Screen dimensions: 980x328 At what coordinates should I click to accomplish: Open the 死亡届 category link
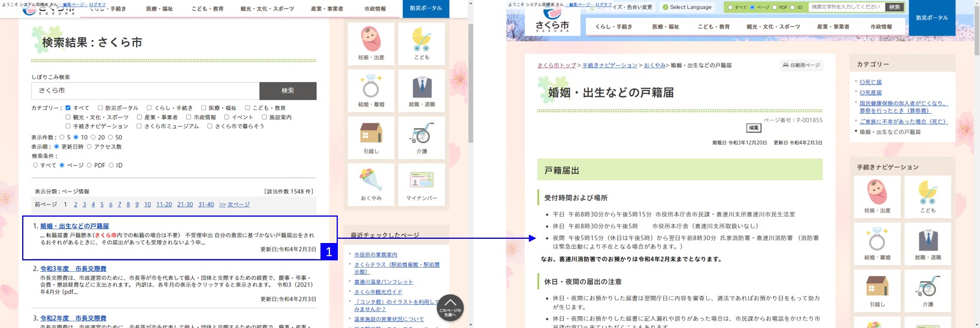coord(870,82)
